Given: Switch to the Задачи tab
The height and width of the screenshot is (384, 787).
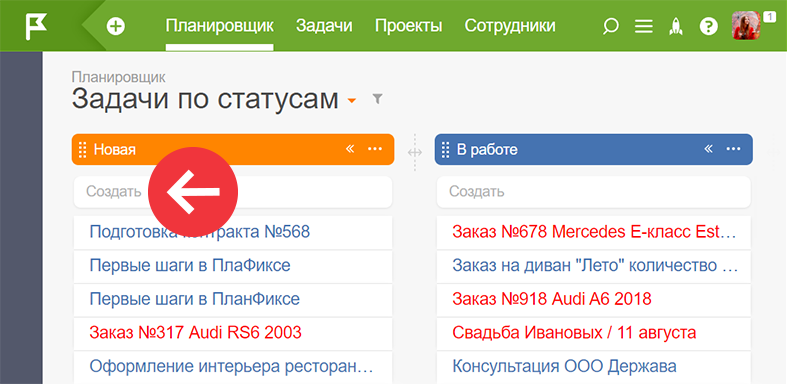Looking at the screenshot, I should tap(324, 26).
